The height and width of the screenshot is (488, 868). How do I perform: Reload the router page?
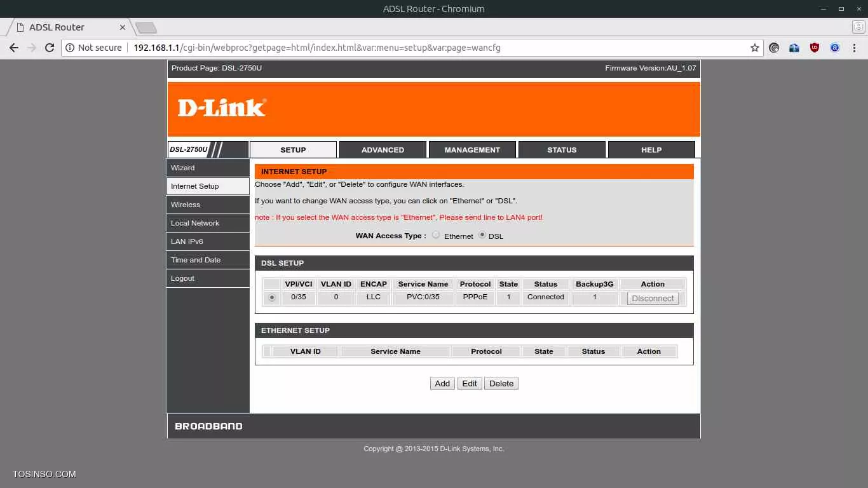coord(50,48)
